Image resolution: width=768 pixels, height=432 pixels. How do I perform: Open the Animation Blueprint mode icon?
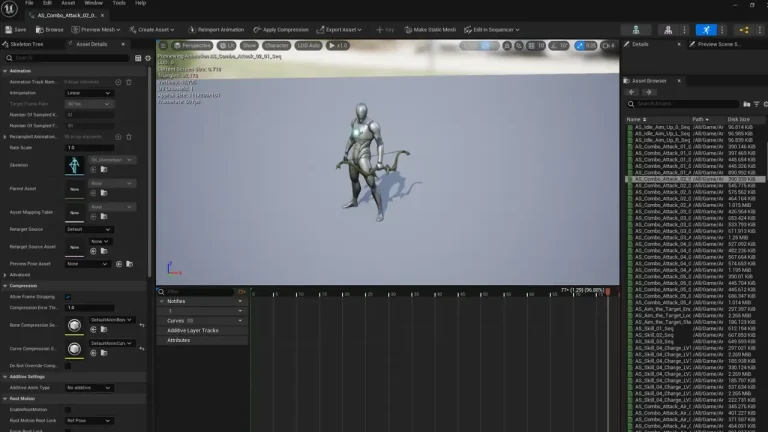pos(744,30)
